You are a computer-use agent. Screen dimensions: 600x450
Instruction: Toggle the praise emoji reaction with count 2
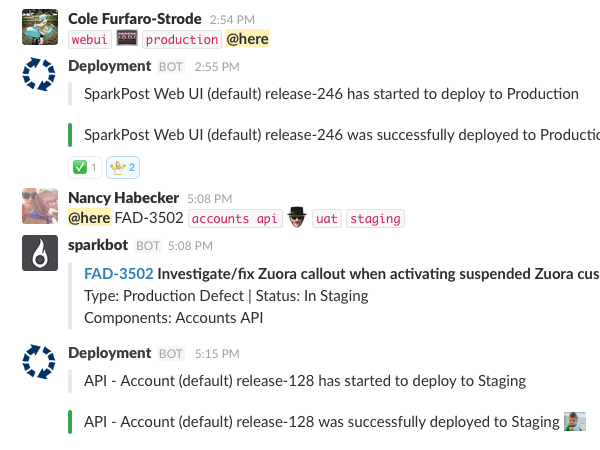123,167
